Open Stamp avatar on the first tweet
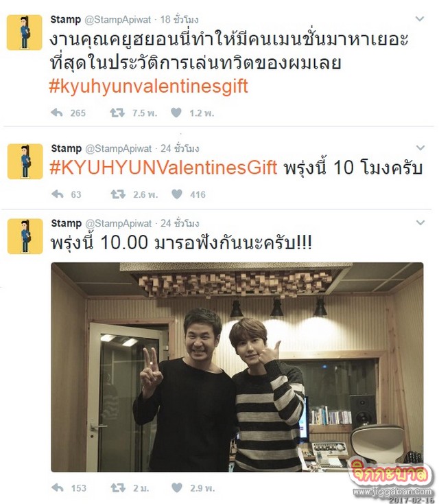 pyautogui.click(x=25, y=32)
